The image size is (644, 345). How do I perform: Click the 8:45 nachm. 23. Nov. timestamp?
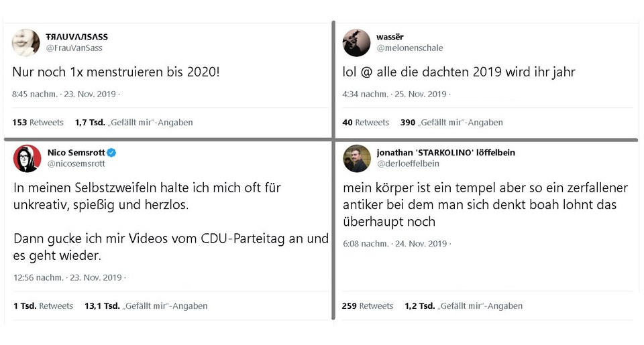pyautogui.click(x=64, y=94)
